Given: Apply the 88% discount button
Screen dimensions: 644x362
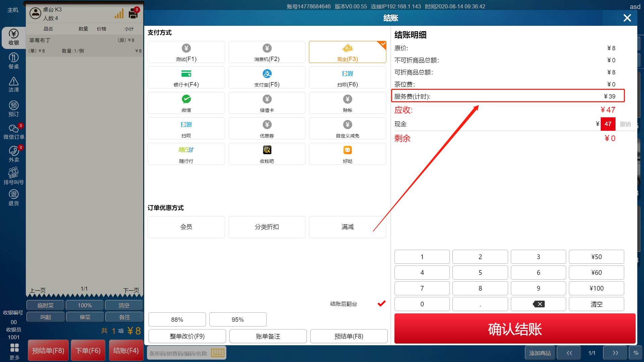Looking at the screenshot, I should tap(177, 319).
